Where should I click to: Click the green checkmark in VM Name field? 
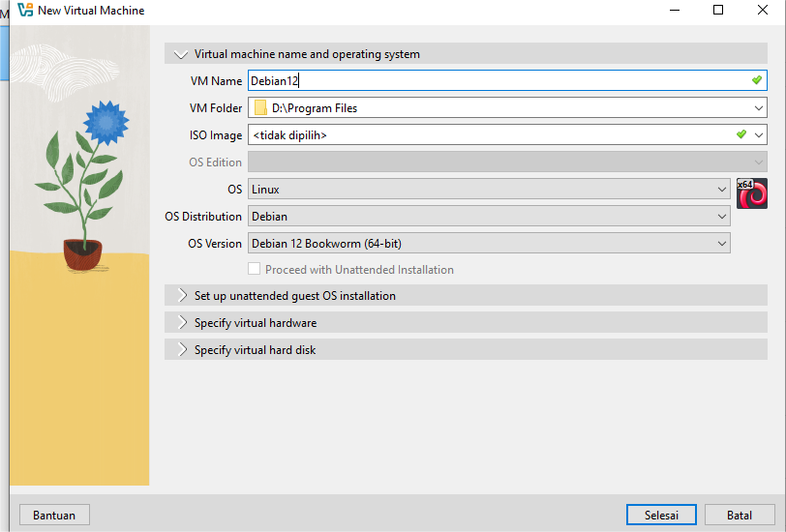756,80
